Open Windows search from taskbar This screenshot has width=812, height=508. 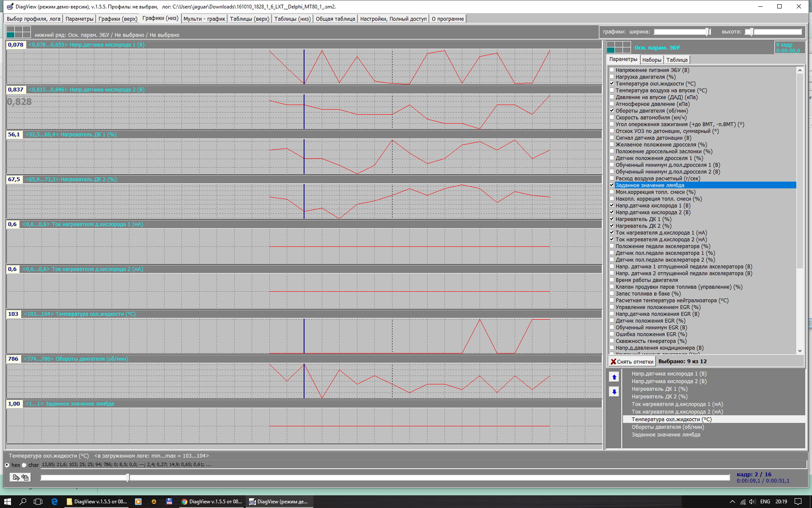(x=23, y=502)
